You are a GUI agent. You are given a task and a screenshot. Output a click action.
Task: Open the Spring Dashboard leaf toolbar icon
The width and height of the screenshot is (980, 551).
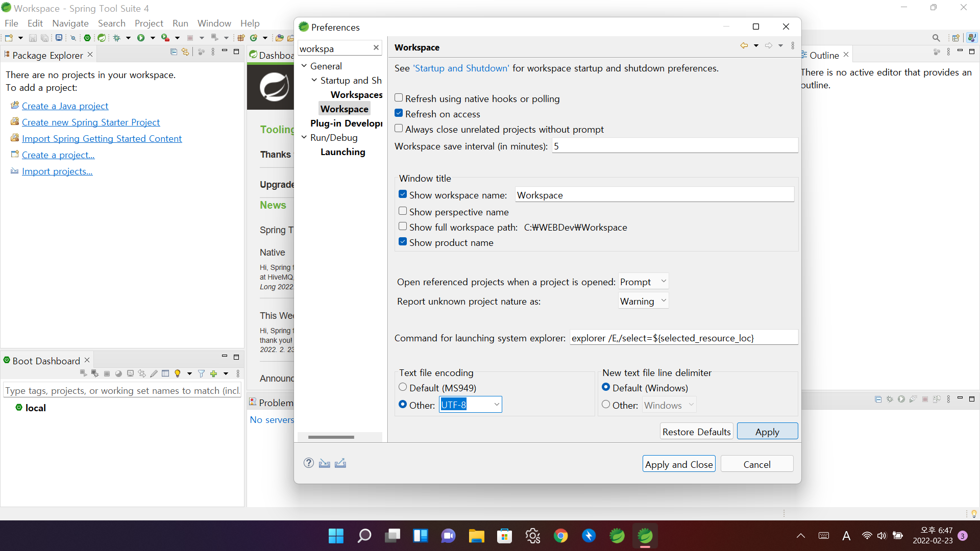pyautogui.click(x=102, y=38)
